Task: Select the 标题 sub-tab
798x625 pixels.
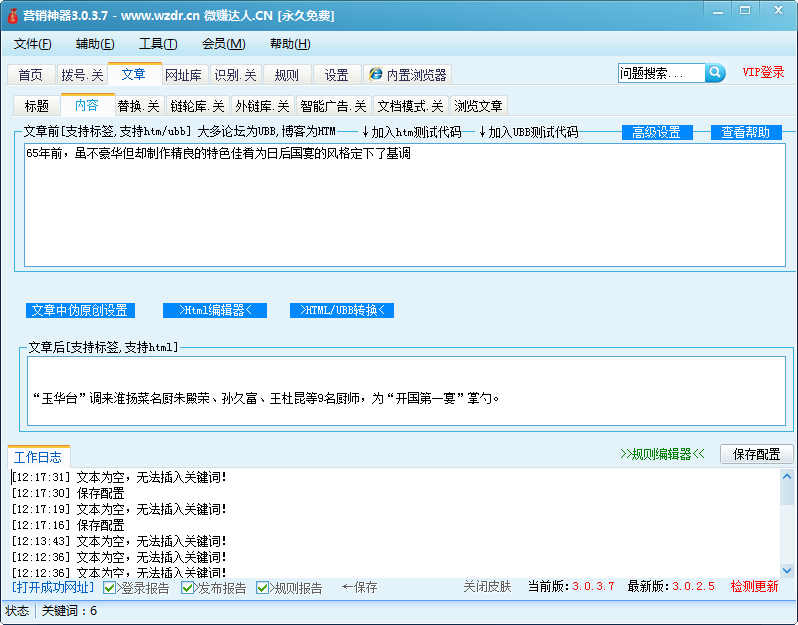Action: click(x=37, y=106)
